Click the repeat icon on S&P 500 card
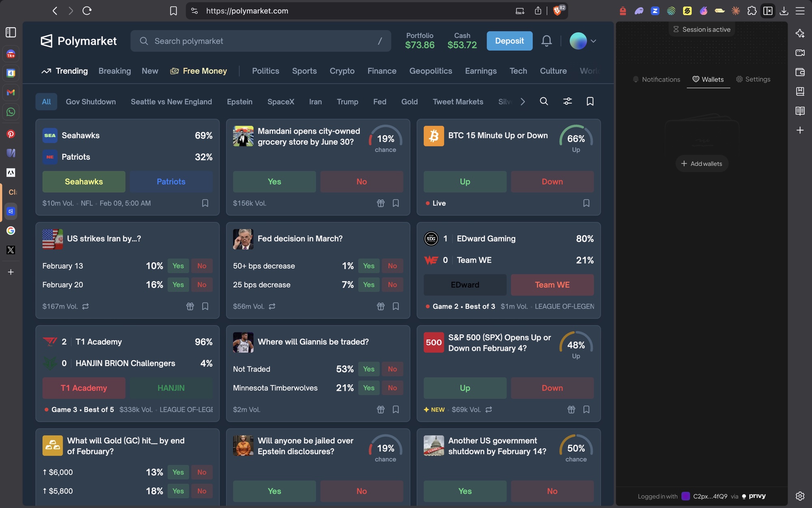 coord(488,409)
